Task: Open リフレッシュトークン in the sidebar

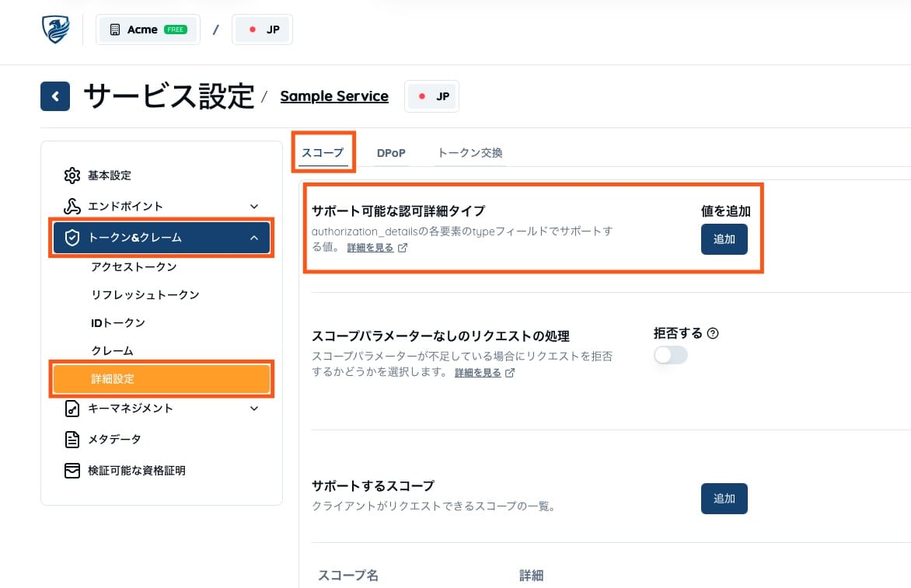Action: (x=145, y=295)
